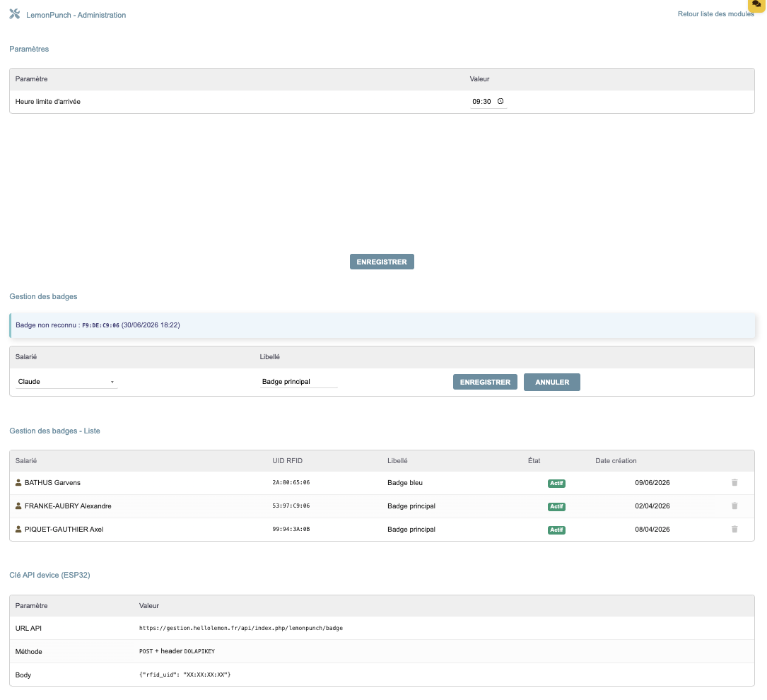Click the LemonPunch tools icon in header
This screenshot has width=767, height=700.
(x=15, y=14)
